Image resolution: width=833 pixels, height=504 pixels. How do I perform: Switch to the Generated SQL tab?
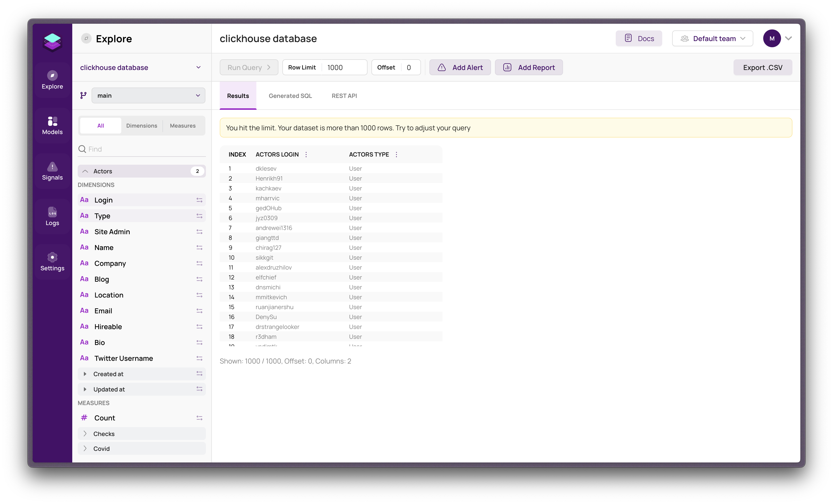[x=290, y=96]
